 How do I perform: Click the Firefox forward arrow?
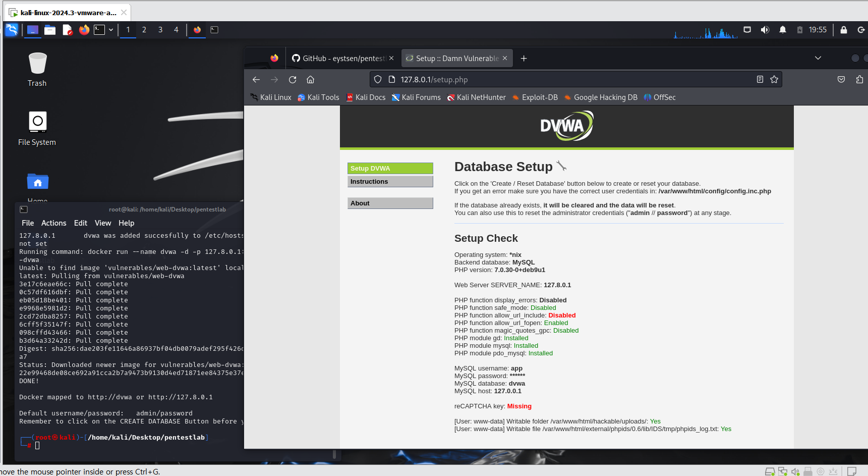(274, 80)
